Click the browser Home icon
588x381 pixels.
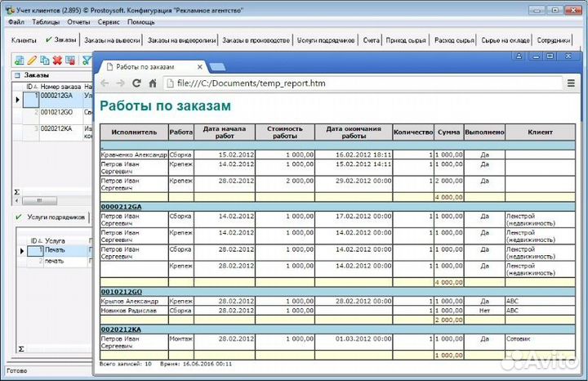click(x=153, y=83)
